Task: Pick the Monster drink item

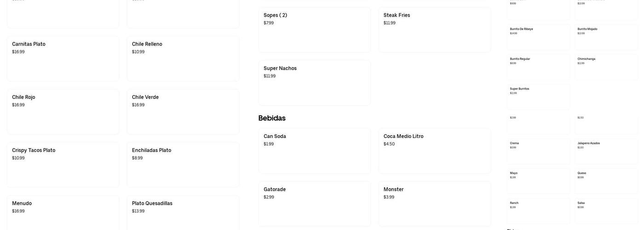Action: click(x=435, y=204)
